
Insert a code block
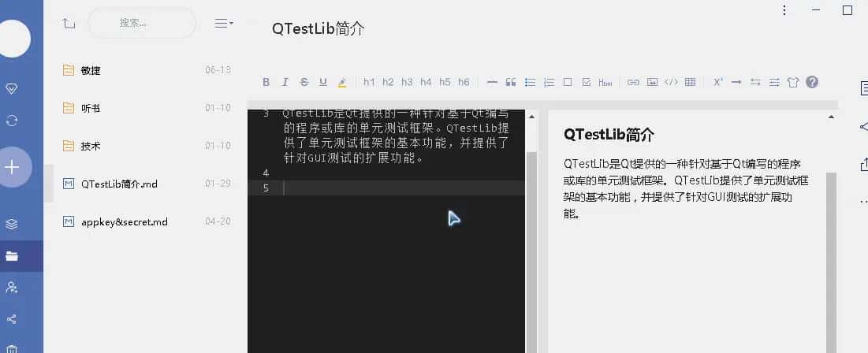click(x=671, y=83)
